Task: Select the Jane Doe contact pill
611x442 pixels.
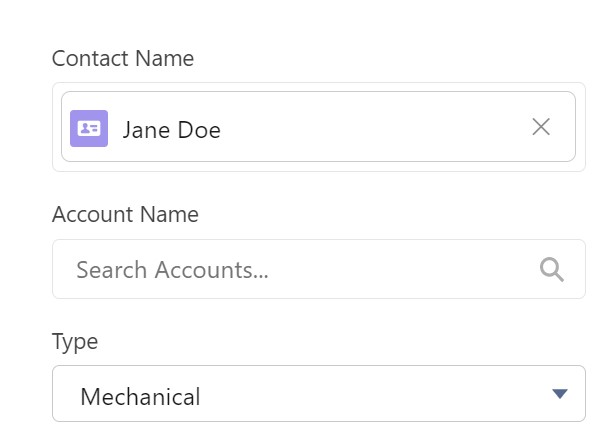Action: [x=300, y=127]
